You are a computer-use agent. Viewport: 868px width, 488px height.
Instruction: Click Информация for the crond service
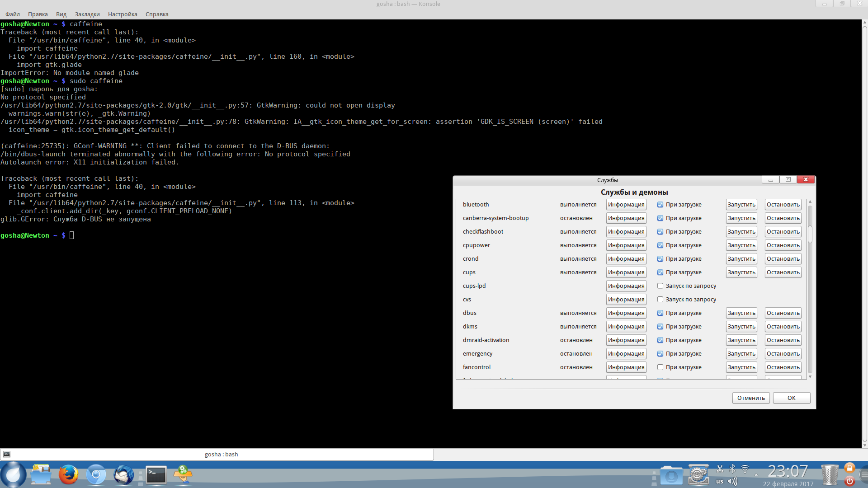[626, 259]
